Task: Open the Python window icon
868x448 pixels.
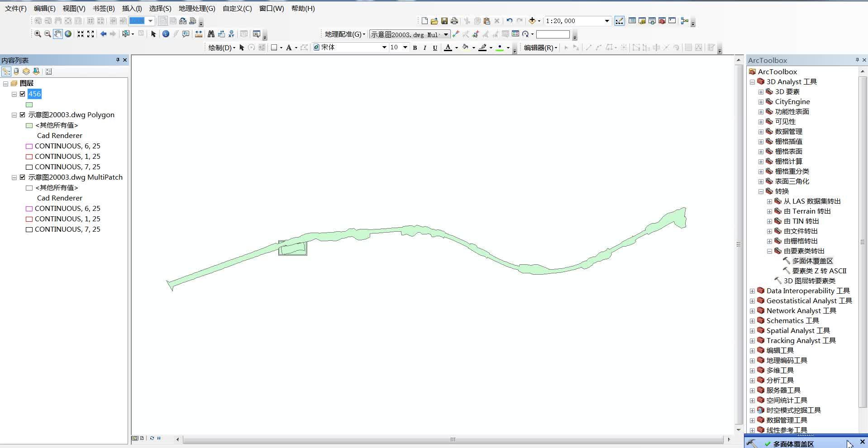Action: pos(672,21)
